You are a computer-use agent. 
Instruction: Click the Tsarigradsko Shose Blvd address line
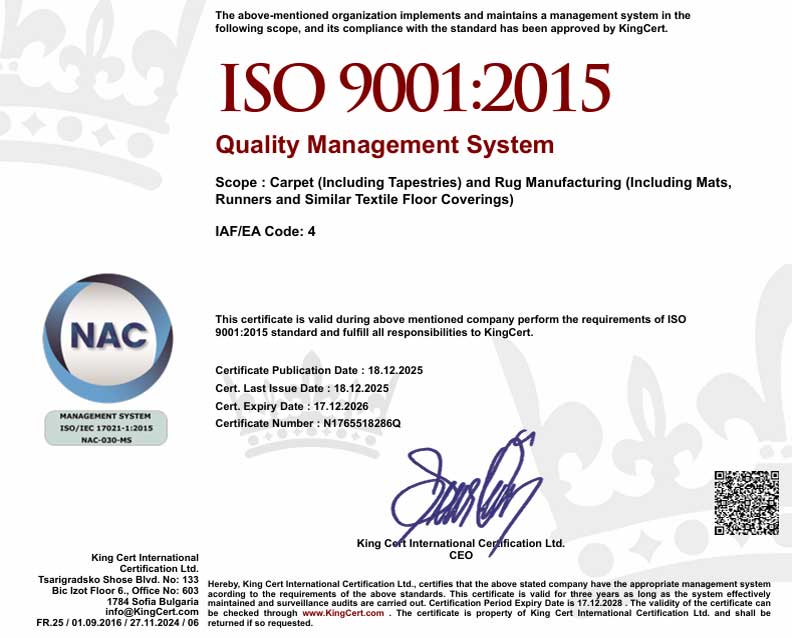(x=119, y=580)
